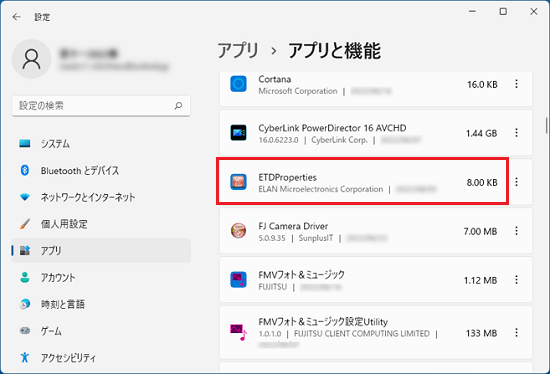Viewport: 550px width, 374px height.
Task: Click the 時刻と言語 globe icon
Action: tap(25, 304)
